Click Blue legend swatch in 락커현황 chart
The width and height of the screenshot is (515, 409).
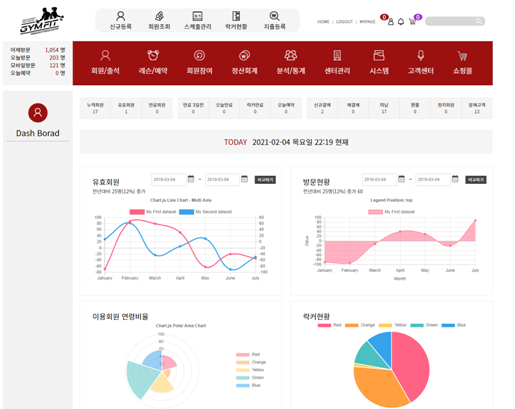click(448, 325)
